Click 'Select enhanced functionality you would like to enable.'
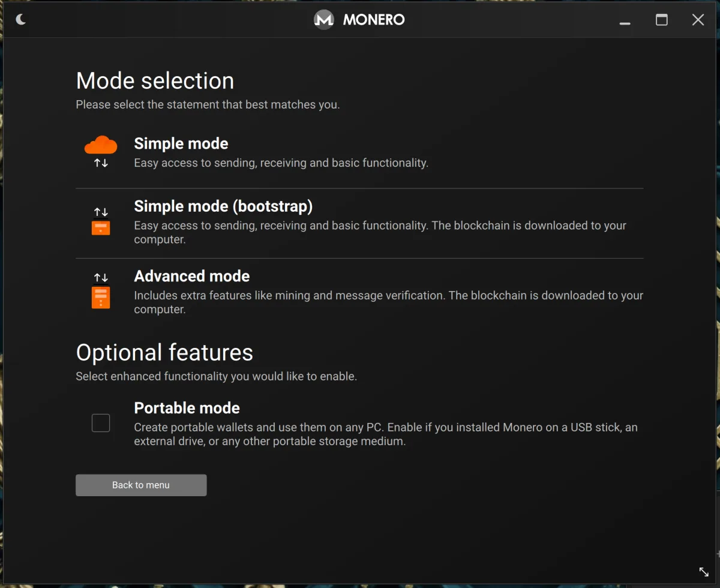The image size is (720, 588). click(x=216, y=376)
